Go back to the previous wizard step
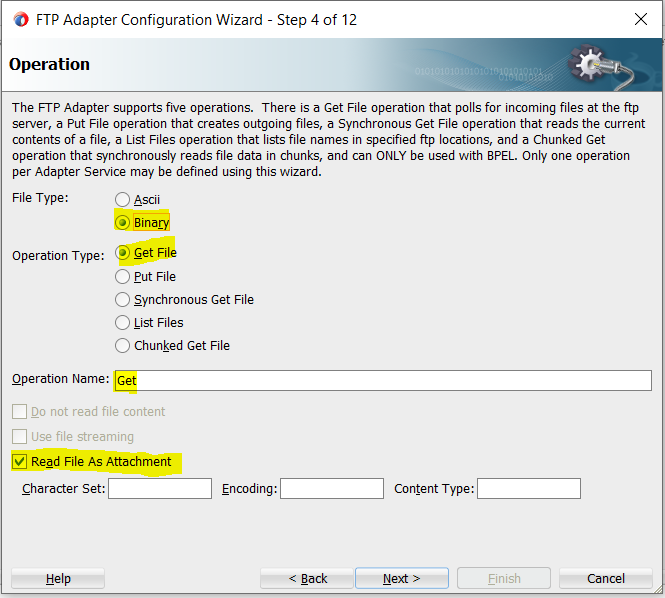Viewport: 665px width, 598px height. (307, 578)
